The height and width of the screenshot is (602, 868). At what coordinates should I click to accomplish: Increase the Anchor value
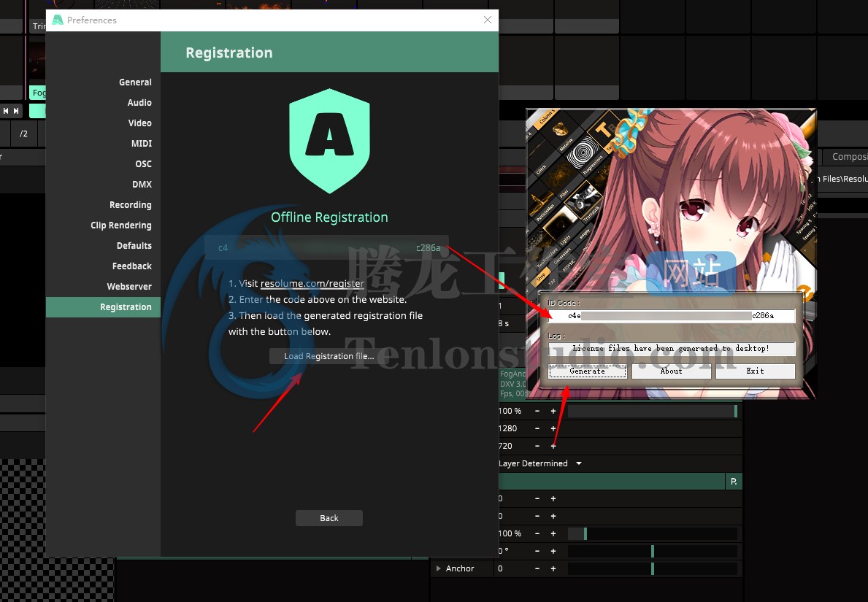tap(553, 568)
